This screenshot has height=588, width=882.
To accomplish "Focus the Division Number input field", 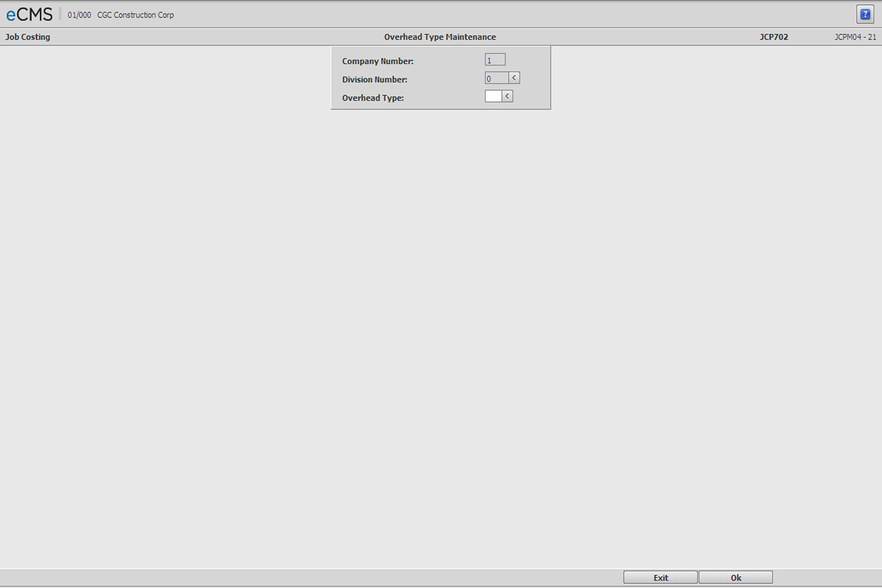I will [x=497, y=78].
